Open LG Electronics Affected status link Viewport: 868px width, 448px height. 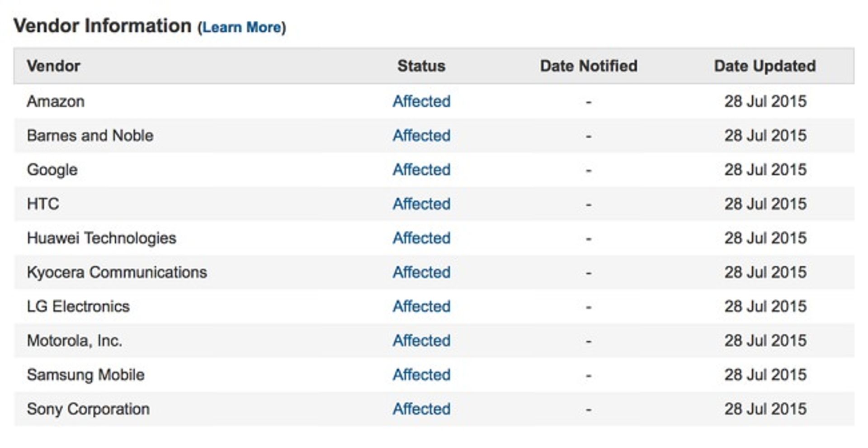[421, 306]
